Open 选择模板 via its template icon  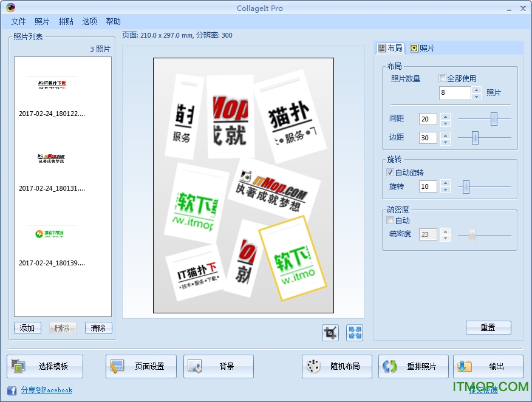(18, 366)
